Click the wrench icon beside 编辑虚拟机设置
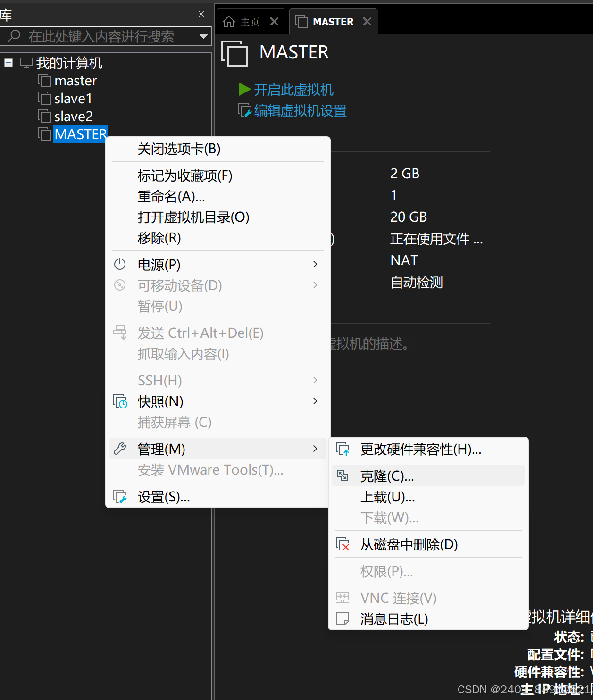 tap(245, 111)
